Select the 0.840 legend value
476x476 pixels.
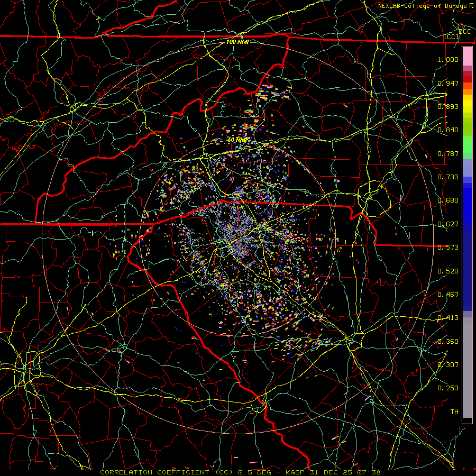(448, 130)
